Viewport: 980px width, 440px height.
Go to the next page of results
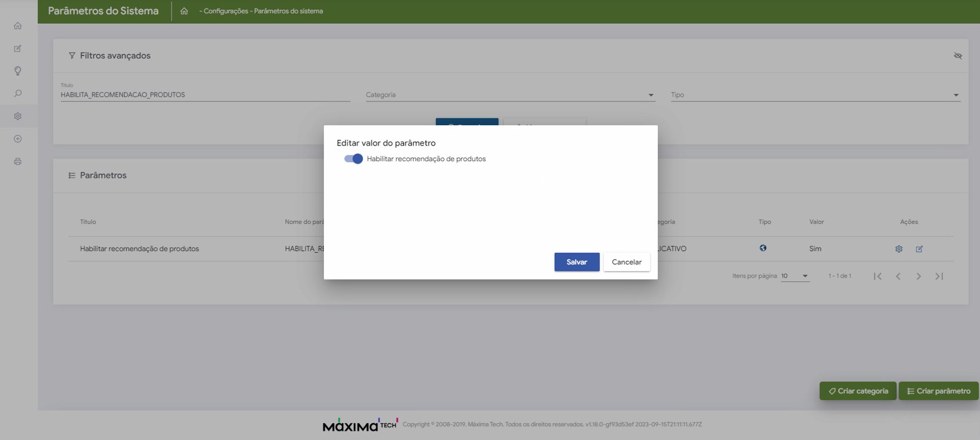[x=919, y=276]
